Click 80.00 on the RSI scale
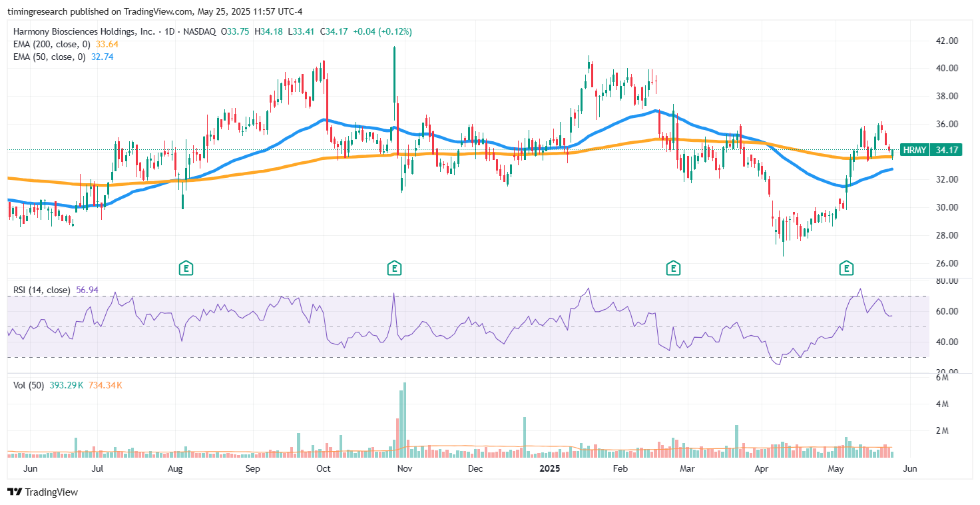The width and height of the screenshot is (980, 505). pos(947,281)
